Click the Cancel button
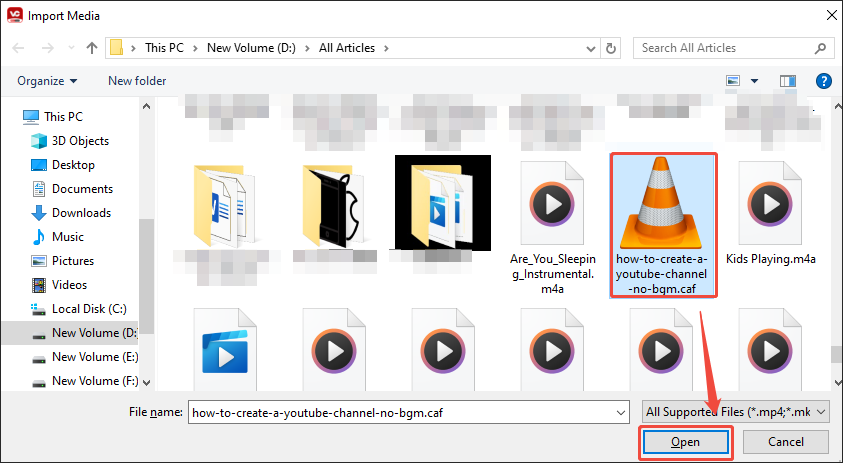Screen dimensions: 843x463 tap(785, 442)
